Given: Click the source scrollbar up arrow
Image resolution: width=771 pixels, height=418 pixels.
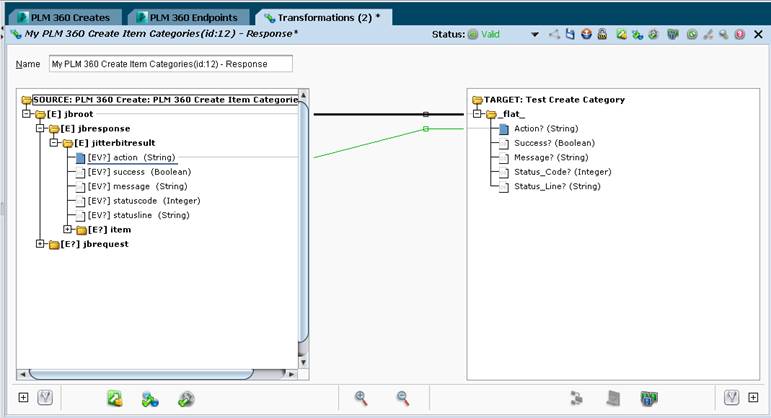Looking at the screenshot, I should pyautogui.click(x=303, y=95).
